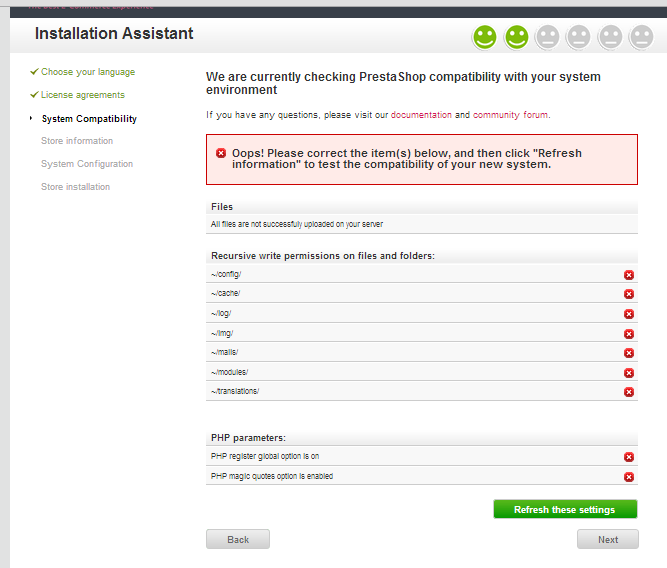Click the first green smiley progress icon
The image size is (667, 568).
tap(485, 38)
